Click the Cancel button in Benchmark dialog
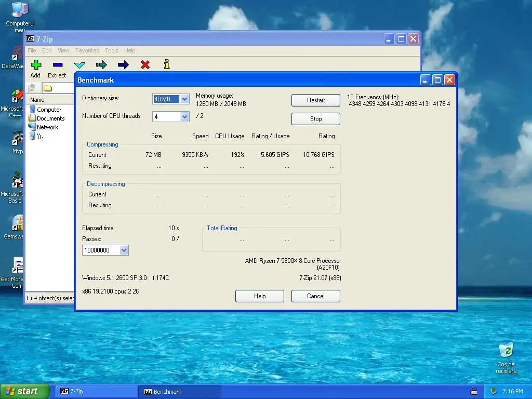Image resolution: width=532 pixels, height=399 pixels. (x=315, y=296)
